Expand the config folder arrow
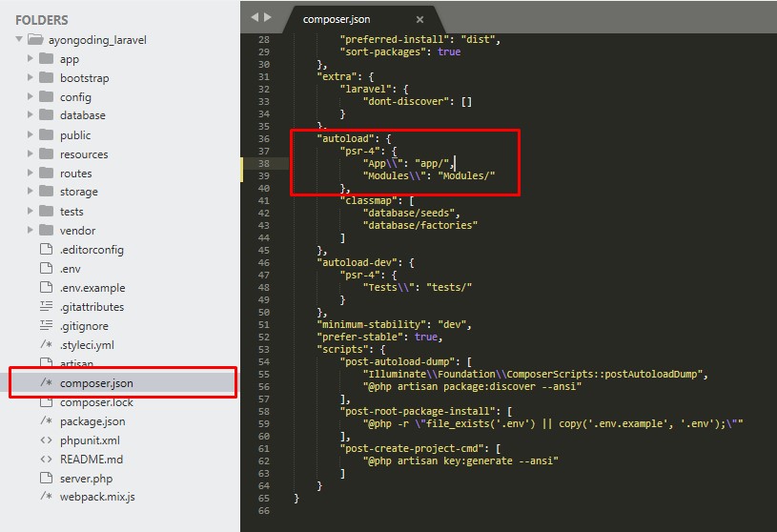Screen dimensions: 777x532 coord(30,96)
